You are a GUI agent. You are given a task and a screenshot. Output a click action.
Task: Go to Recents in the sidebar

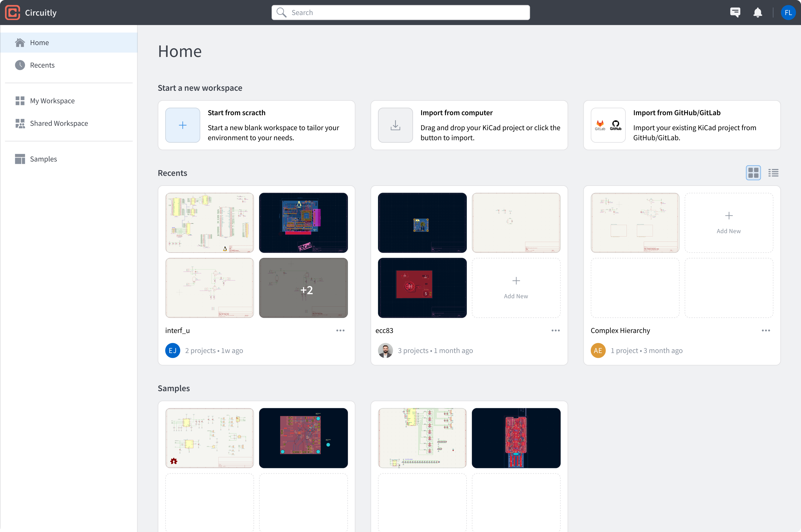pos(42,65)
